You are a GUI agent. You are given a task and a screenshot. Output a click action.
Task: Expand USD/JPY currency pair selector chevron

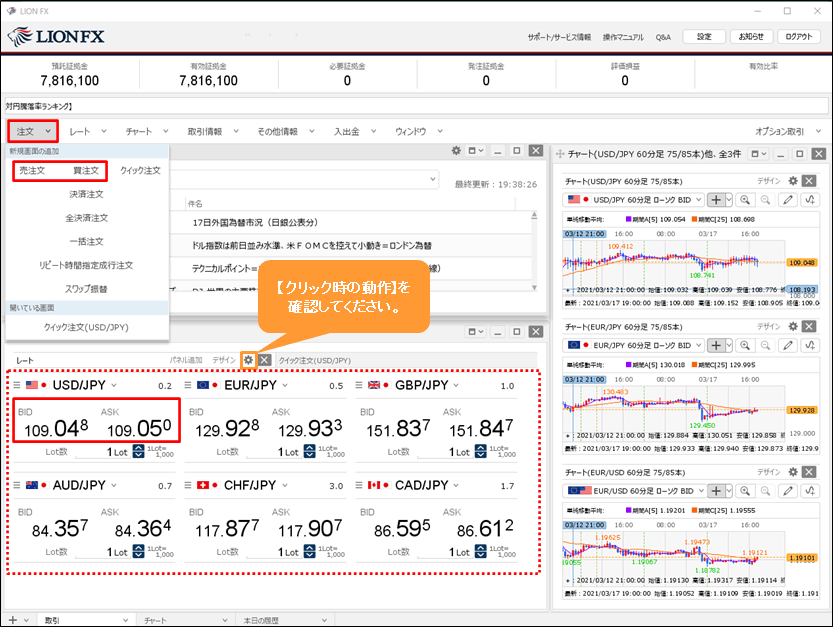tap(114, 385)
